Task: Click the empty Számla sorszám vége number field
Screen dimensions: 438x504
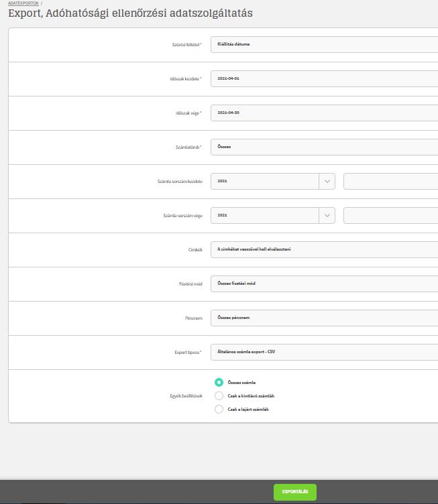Action: coord(390,215)
